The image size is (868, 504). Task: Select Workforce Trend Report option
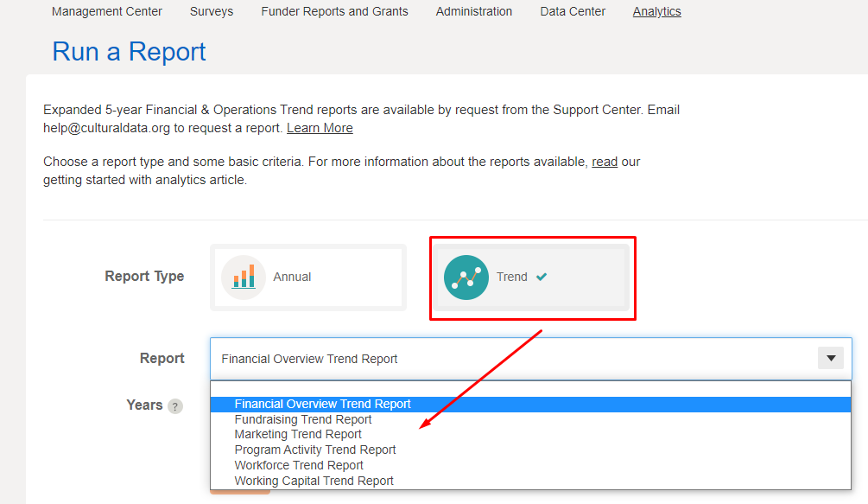coord(299,465)
